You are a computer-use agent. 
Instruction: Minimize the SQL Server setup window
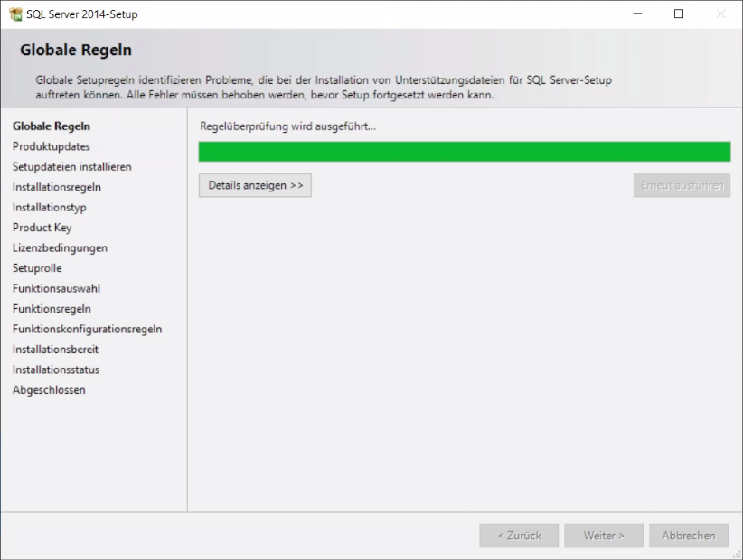[638, 14]
